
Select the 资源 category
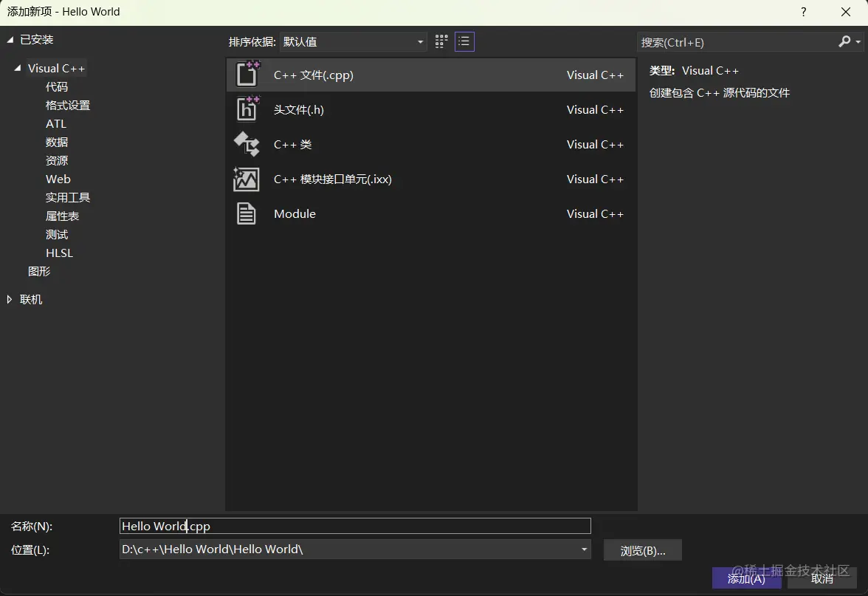[x=56, y=161]
